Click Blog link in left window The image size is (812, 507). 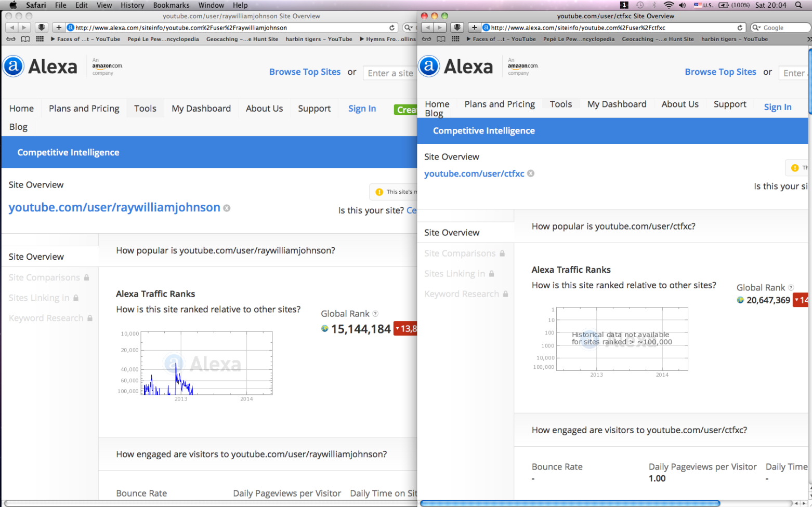point(18,127)
